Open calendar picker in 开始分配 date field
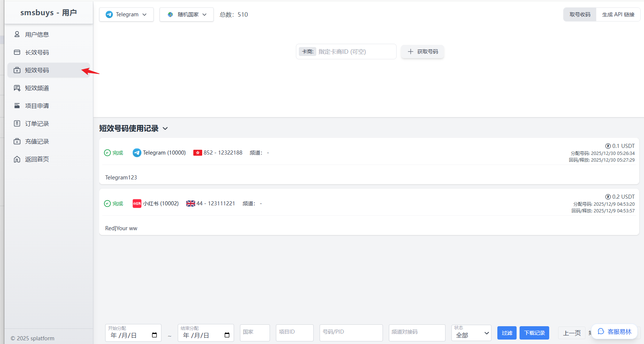 coord(154,335)
